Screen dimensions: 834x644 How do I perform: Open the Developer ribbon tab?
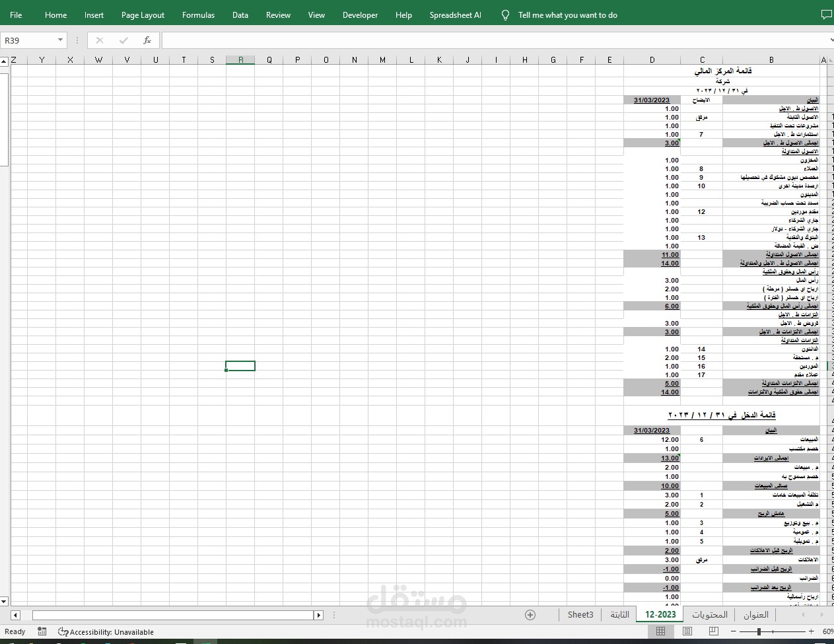[360, 15]
